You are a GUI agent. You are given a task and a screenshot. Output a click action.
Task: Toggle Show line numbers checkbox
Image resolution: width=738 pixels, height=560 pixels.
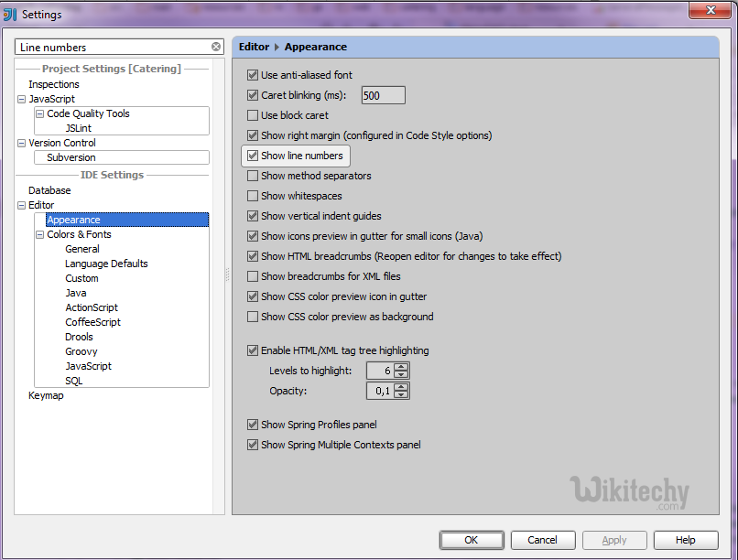click(254, 156)
